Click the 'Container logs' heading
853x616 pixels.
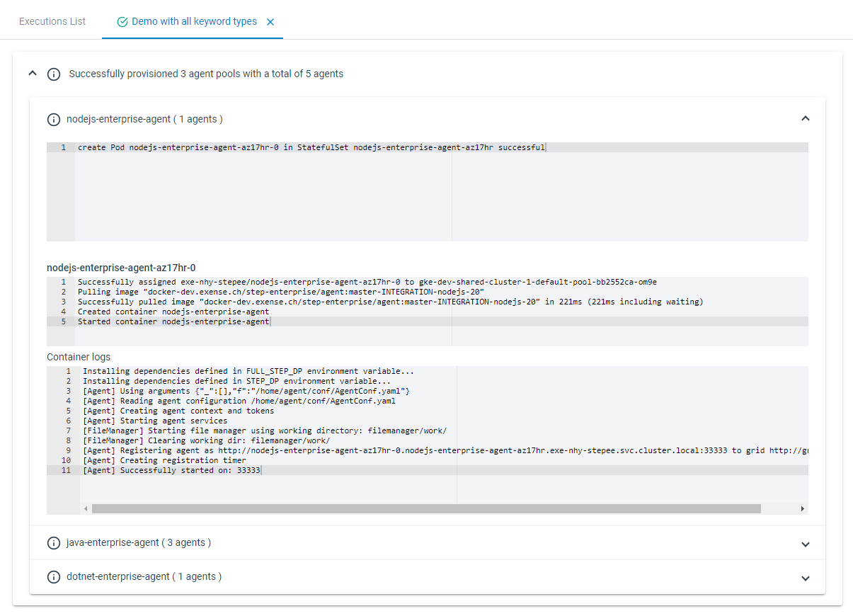79,357
